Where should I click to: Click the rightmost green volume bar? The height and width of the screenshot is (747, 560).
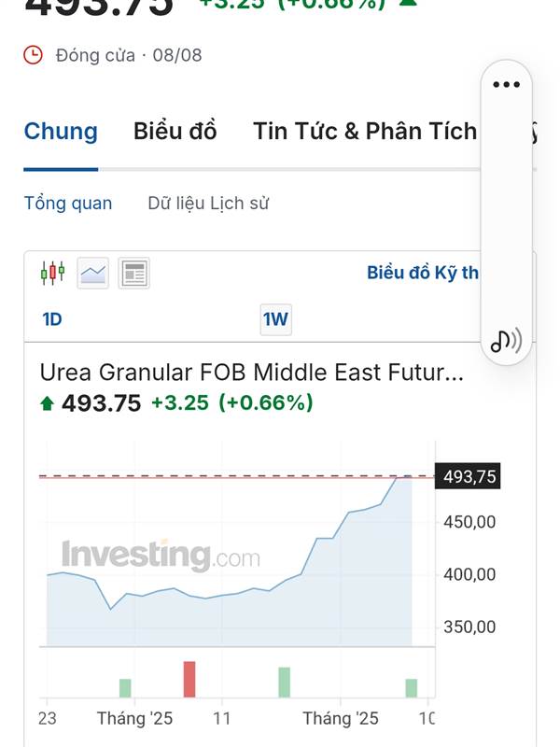(412, 688)
